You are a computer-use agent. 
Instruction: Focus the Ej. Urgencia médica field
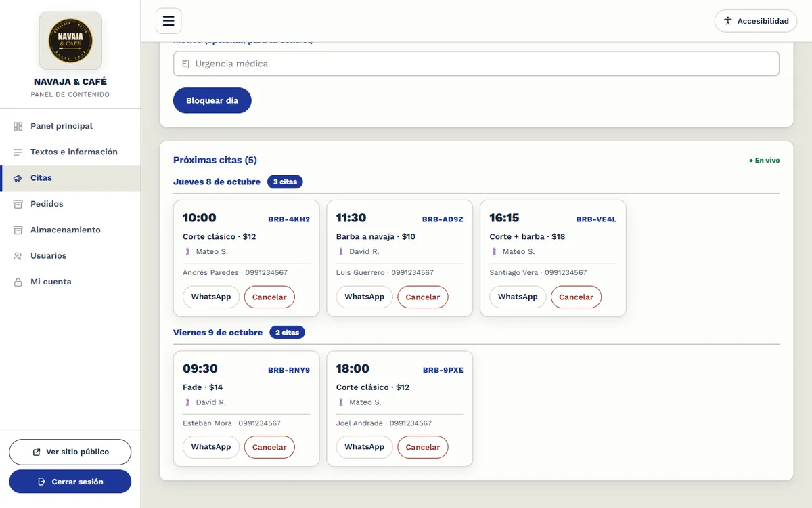tap(476, 64)
